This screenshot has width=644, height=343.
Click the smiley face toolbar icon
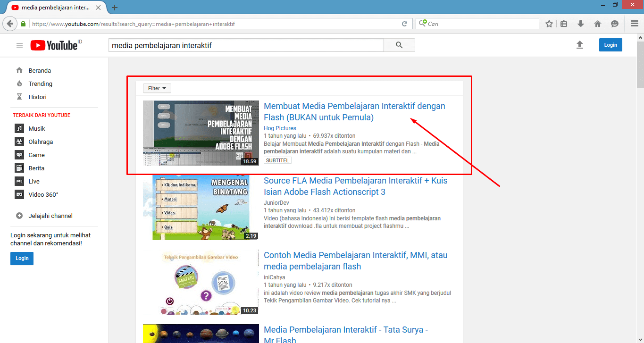click(615, 24)
